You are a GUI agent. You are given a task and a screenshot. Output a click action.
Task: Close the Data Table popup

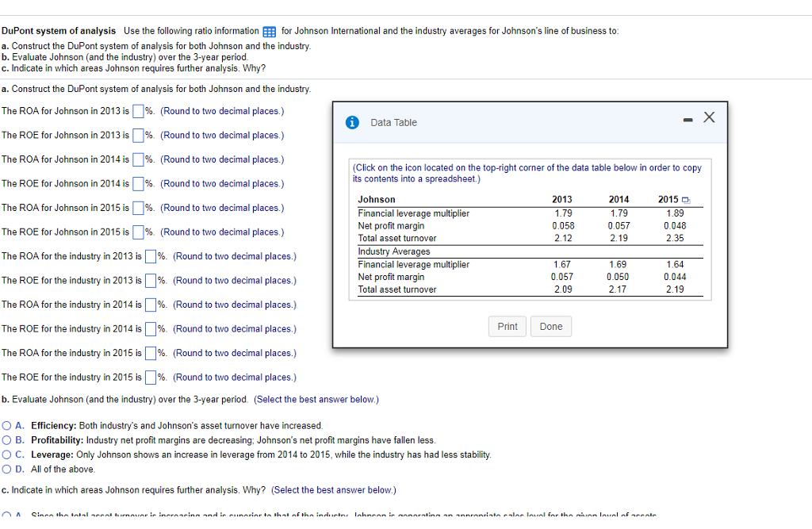709,118
